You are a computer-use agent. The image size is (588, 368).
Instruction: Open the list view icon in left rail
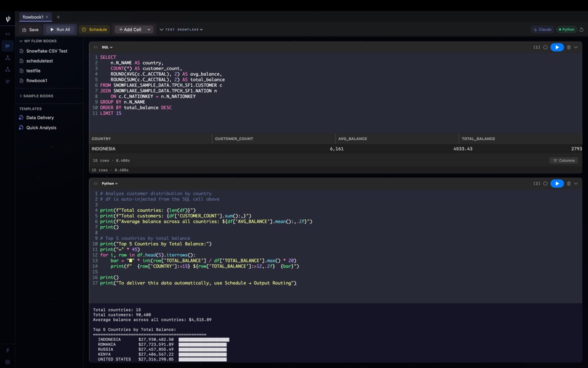tap(7, 81)
